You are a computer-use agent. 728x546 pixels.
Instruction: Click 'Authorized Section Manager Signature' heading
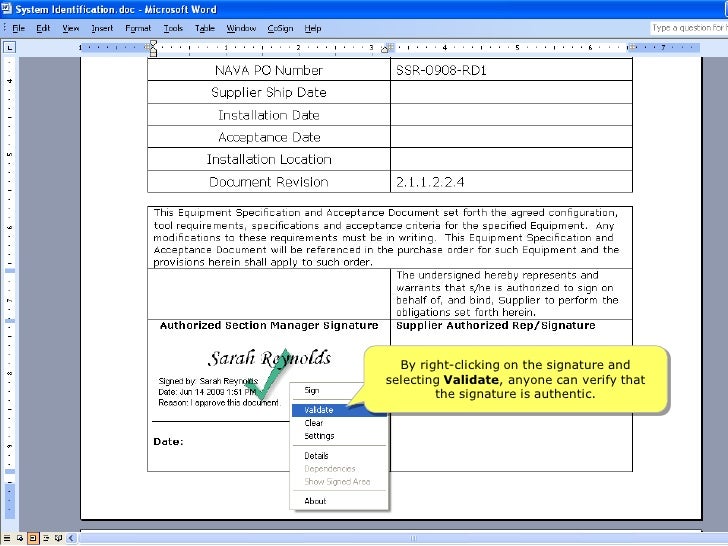[269, 325]
